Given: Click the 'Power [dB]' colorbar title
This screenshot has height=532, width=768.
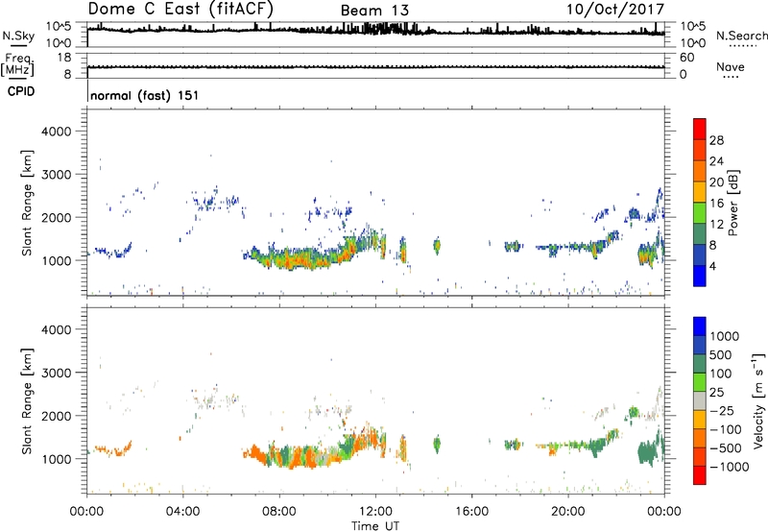Looking at the screenshot, I should click(x=732, y=203).
